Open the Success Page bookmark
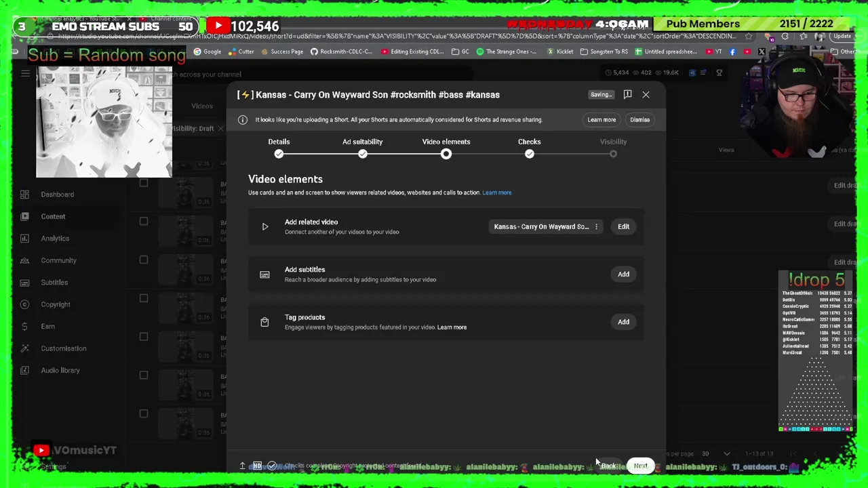868x488 pixels. [x=282, y=52]
